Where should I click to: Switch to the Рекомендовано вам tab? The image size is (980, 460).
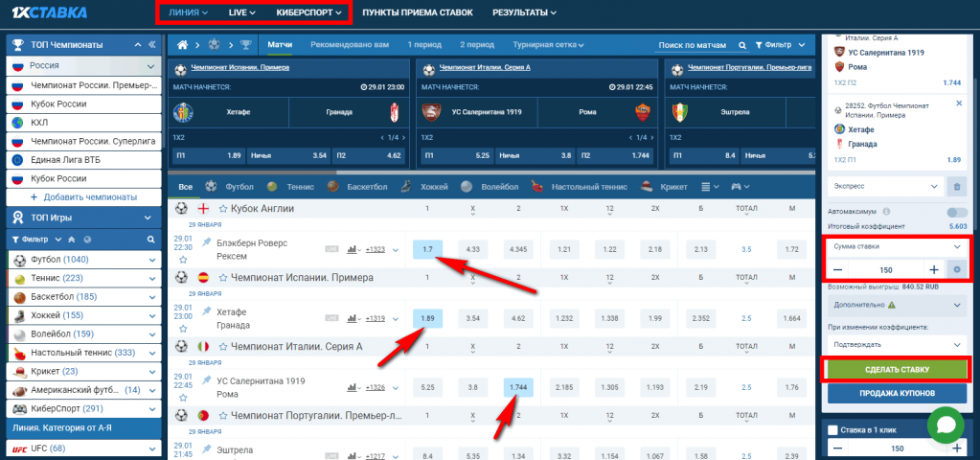(x=350, y=45)
